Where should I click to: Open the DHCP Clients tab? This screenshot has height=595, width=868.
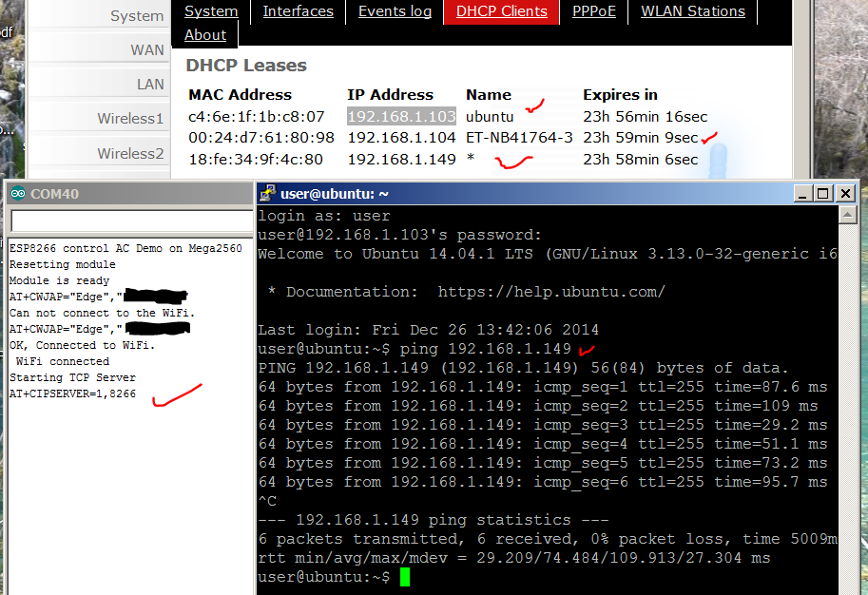coord(501,11)
